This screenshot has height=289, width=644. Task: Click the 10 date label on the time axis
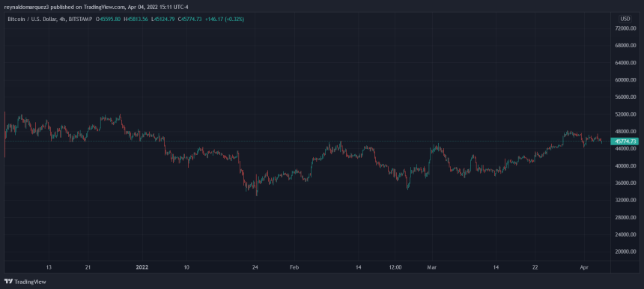tap(186, 267)
